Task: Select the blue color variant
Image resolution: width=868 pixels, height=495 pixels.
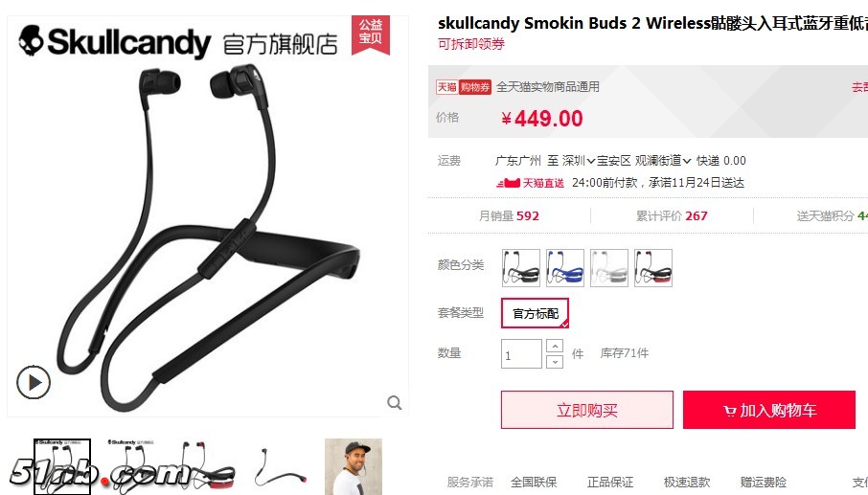Action: pos(565,268)
